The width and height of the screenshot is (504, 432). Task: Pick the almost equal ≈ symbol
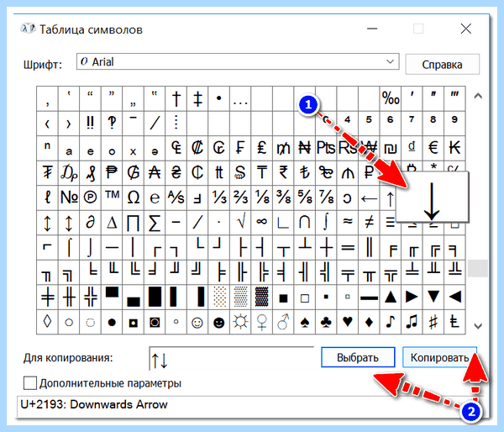point(348,223)
